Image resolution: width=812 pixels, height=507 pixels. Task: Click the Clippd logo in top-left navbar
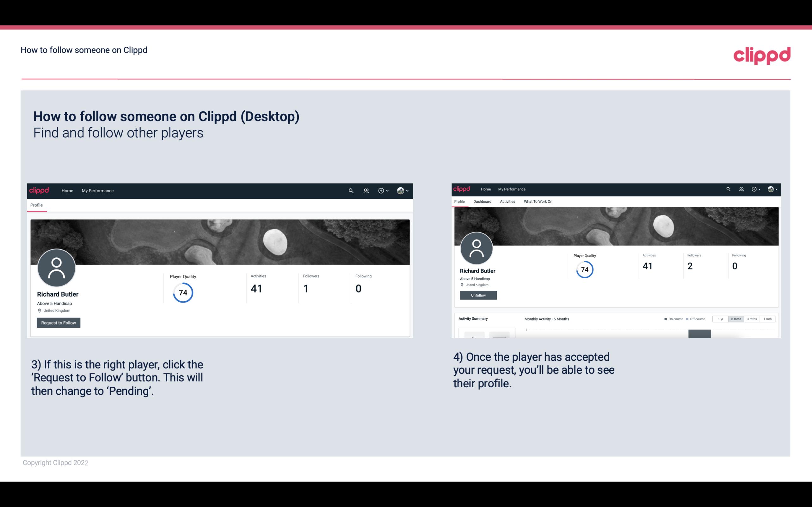point(39,191)
